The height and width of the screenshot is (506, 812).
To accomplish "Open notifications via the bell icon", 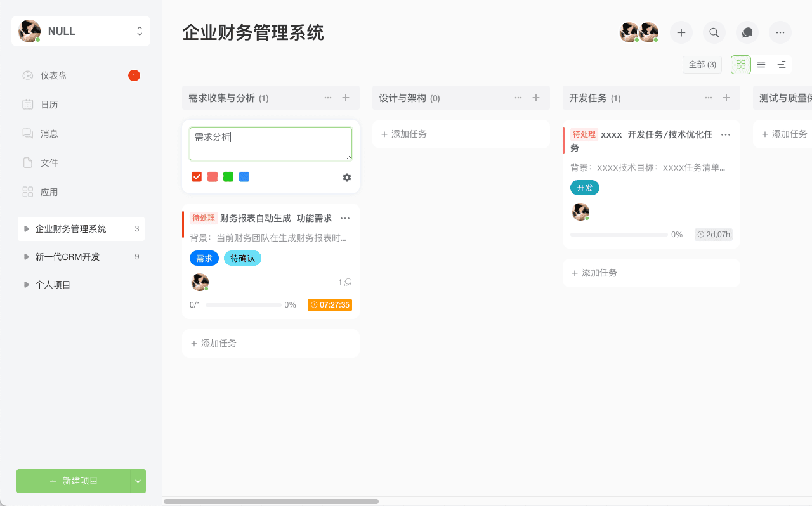I will [x=747, y=32].
